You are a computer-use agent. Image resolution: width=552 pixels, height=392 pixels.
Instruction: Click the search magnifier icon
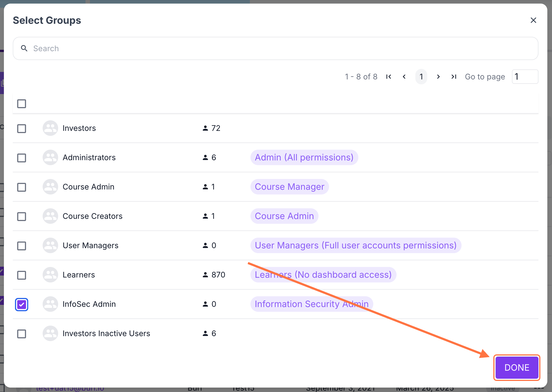coord(24,48)
